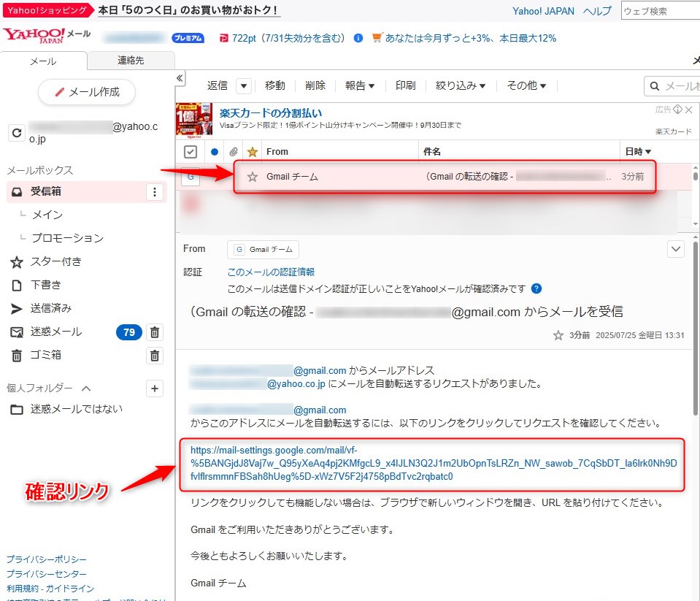Empty ゴミ箱 folder using its trash icon

[155, 356]
